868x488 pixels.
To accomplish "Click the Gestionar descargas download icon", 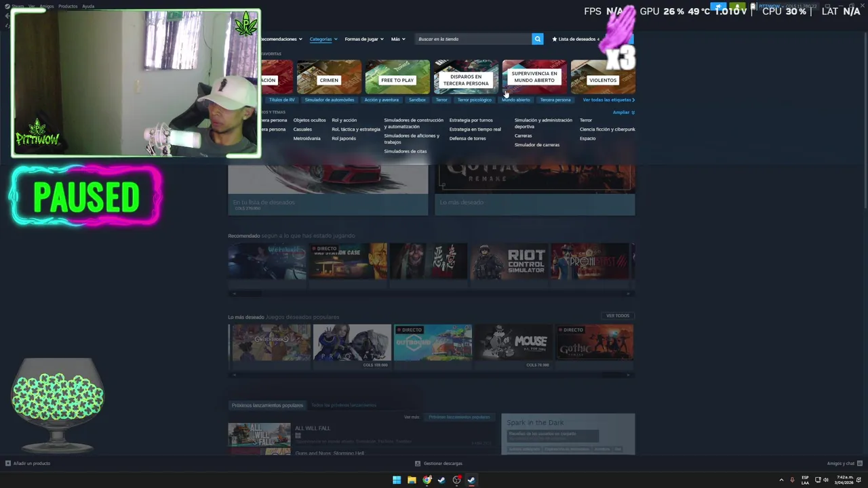I will [x=418, y=464].
